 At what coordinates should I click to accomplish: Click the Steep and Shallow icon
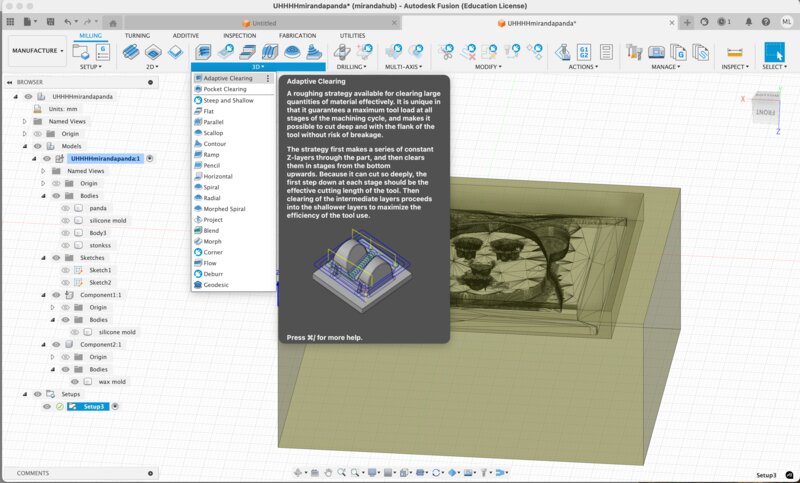[197, 100]
